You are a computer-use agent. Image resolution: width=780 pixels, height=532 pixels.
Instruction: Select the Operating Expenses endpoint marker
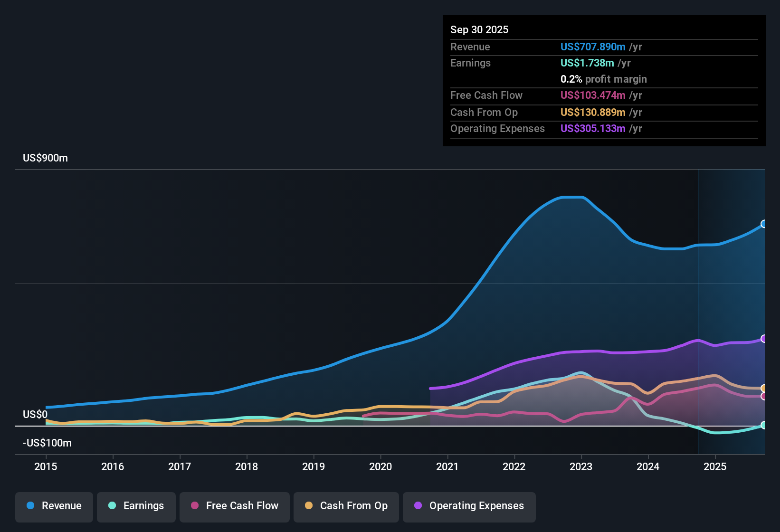coord(763,339)
